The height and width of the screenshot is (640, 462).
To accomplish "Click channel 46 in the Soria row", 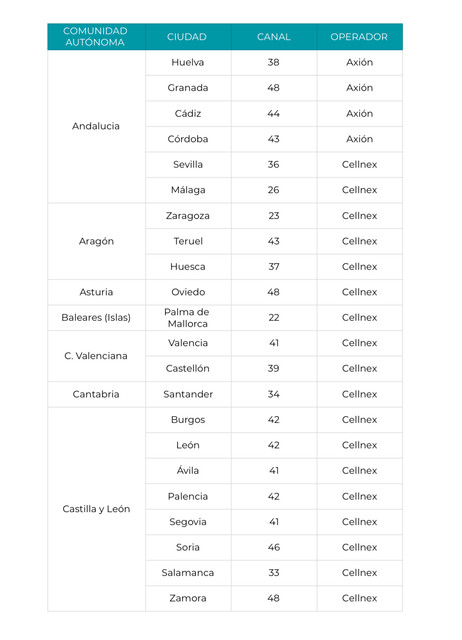I will (274, 547).
